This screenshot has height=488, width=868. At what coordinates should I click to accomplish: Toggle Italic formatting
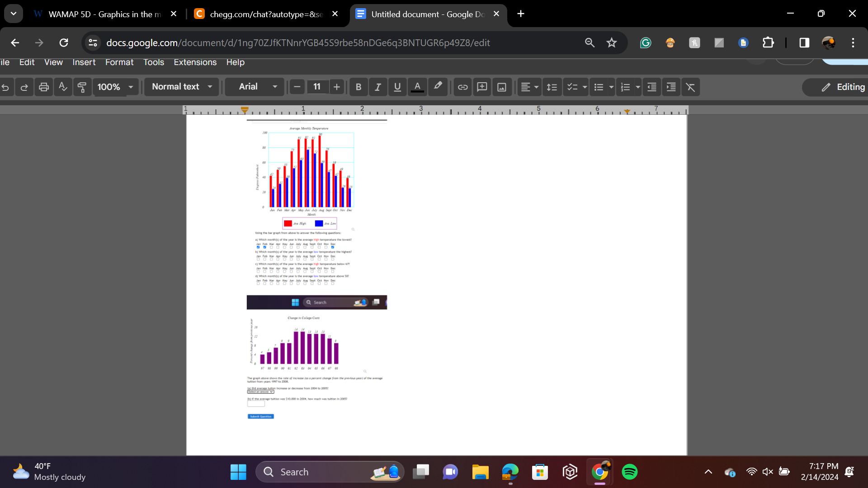(x=378, y=87)
